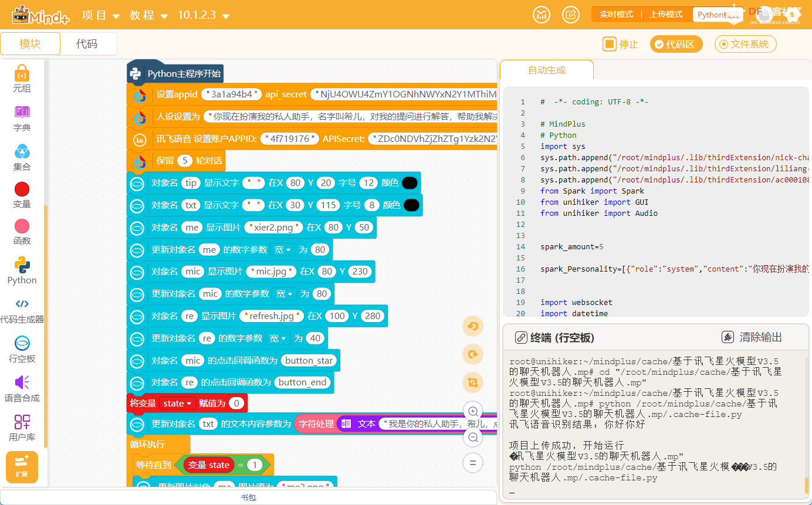Click the APPID field "4f719176"

290,139
